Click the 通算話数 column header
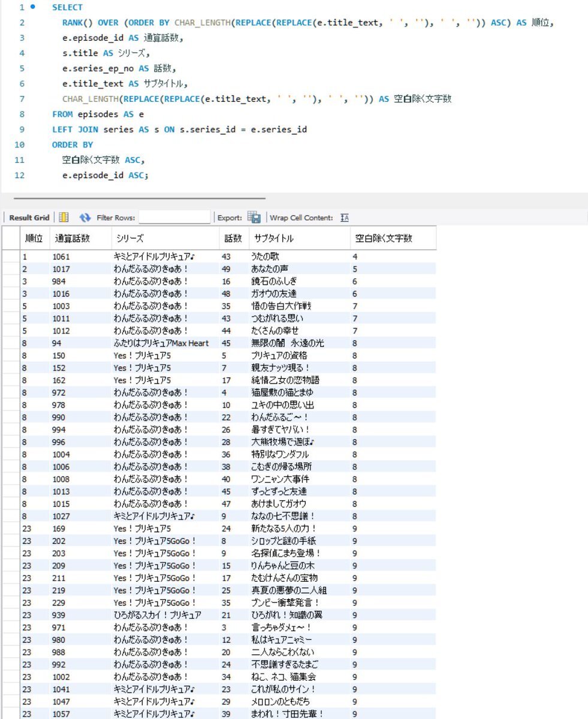Viewport: 588px width, 719px height. pos(72,238)
